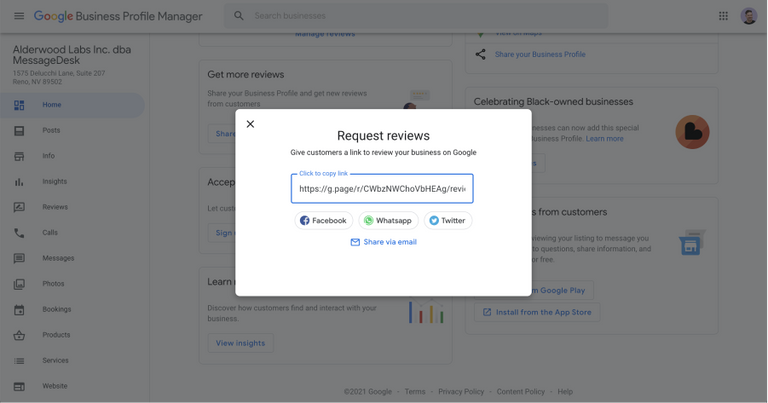Click the Calls phone icon
The image size is (768, 403).
(x=19, y=233)
